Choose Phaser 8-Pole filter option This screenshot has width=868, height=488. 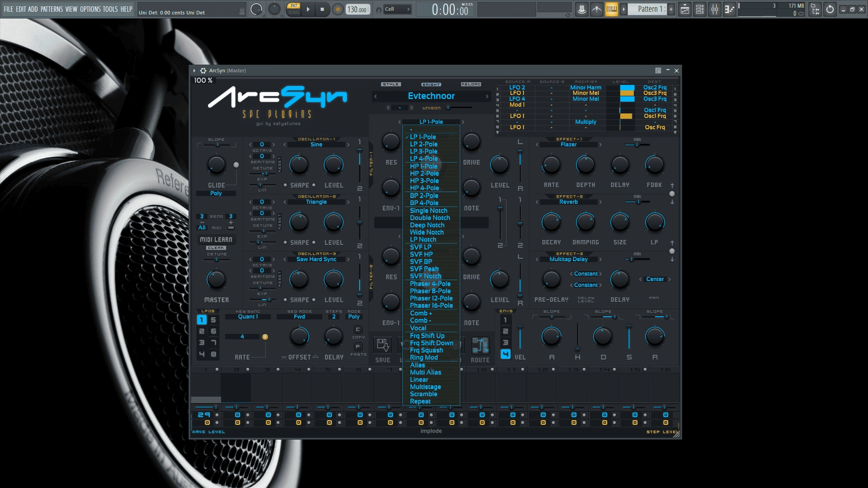[431, 291]
